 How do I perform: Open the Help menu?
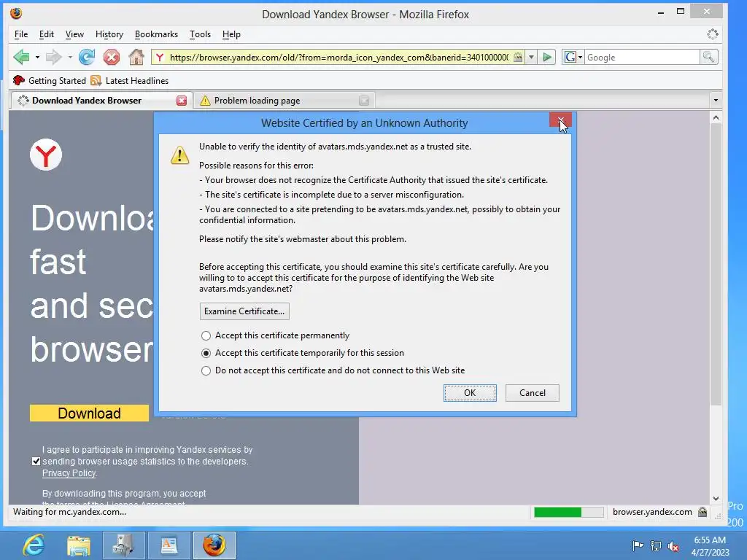coord(231,34)
